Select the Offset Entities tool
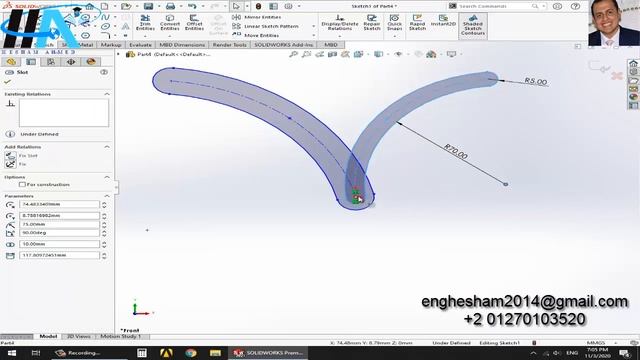 (194, 23)
